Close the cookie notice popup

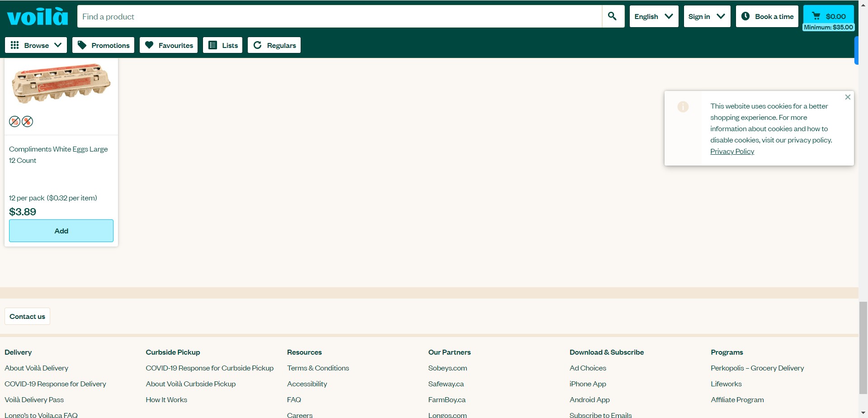[x=848, y=97]
